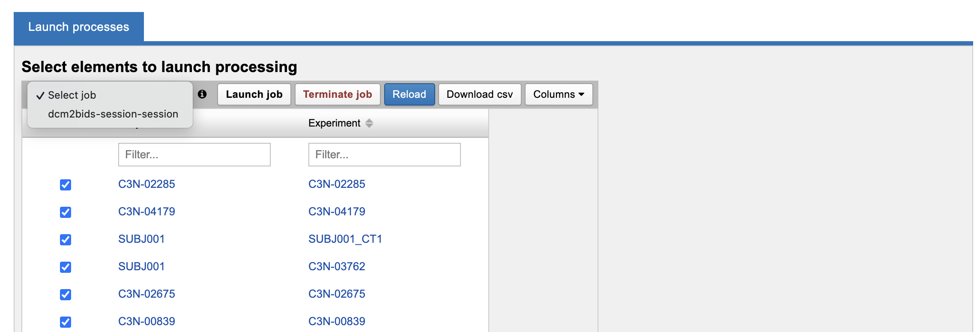Focus the subject column filter field
The height and width of the screenshot is (332, 980).
click(x=194, y=154)
